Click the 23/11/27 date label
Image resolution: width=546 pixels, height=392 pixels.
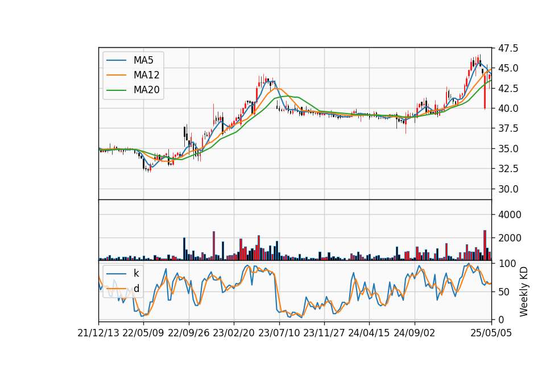coord(324,333)
